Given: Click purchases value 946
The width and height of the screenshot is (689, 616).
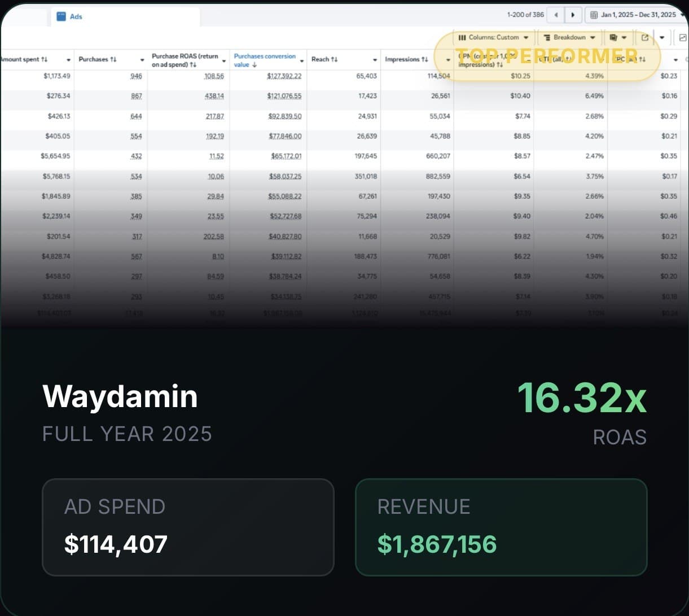Looking at the screenshot, I should 136,76.
